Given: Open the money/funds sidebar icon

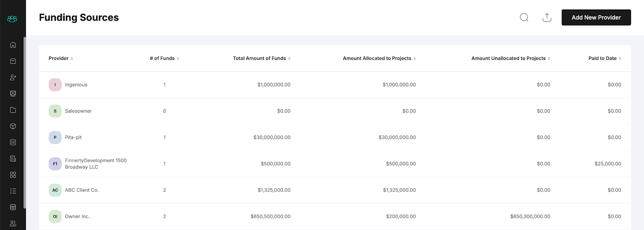Looking at the screenshot, I should tap(13, 94).
